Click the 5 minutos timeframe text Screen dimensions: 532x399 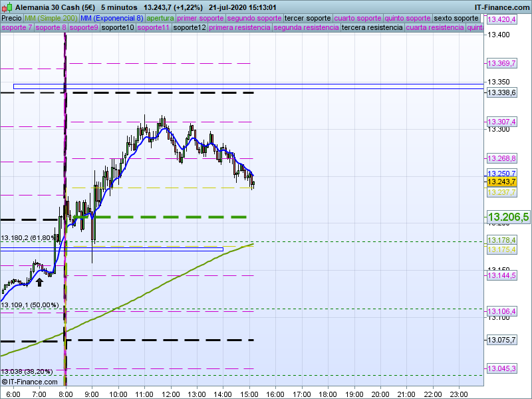pyautogui.click(x=119, y=7)
